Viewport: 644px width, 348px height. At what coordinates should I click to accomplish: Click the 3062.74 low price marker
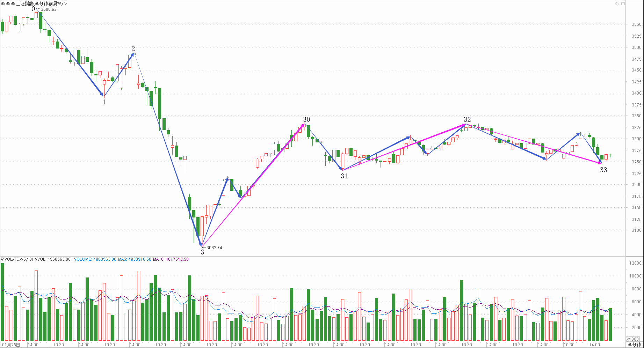pos(214,248)
